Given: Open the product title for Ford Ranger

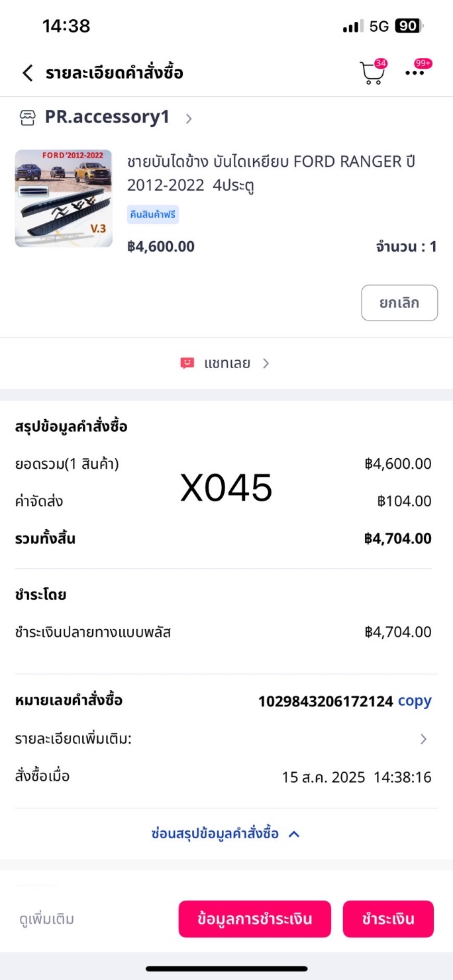Looking at the screenshot, I should [271, 173].
